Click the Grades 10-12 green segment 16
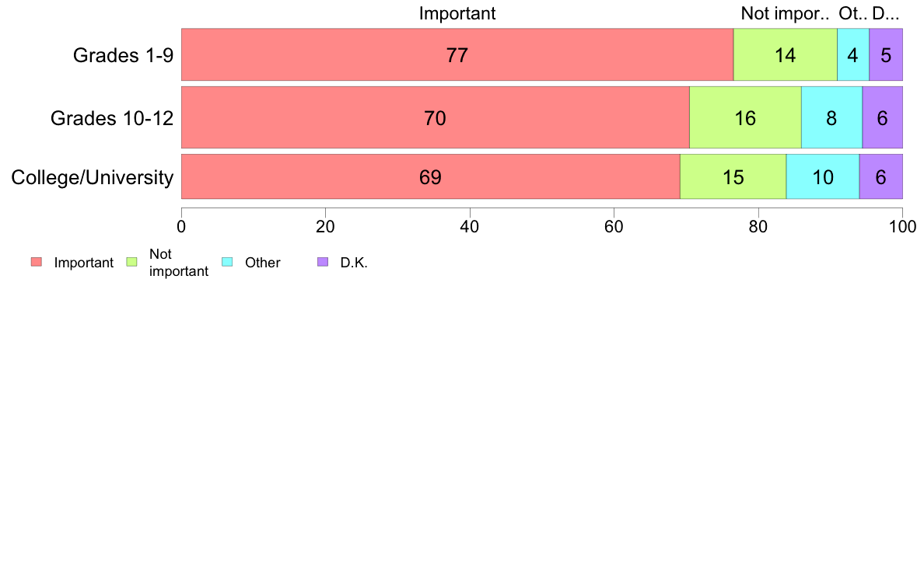 click(x=745, y=117)
